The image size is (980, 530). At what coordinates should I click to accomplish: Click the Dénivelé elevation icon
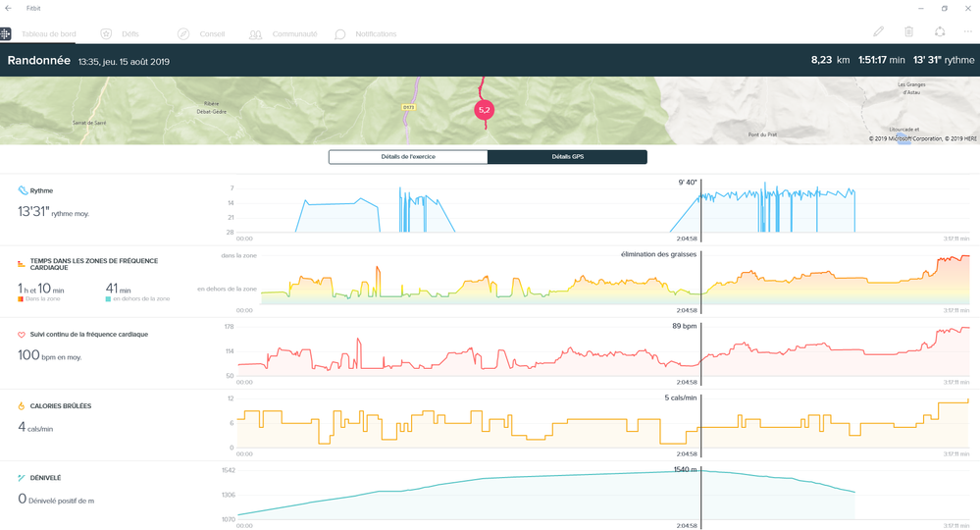tap(23, 477)
